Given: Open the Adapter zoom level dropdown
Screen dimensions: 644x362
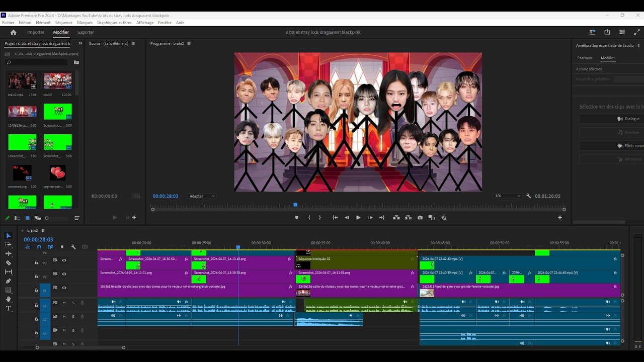Looking at the screenshot, I should point(202,196).
